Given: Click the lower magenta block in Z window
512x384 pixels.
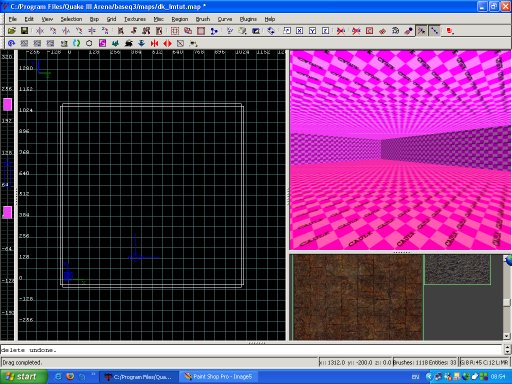Looking at the screenshot, I should click(7, 212).
